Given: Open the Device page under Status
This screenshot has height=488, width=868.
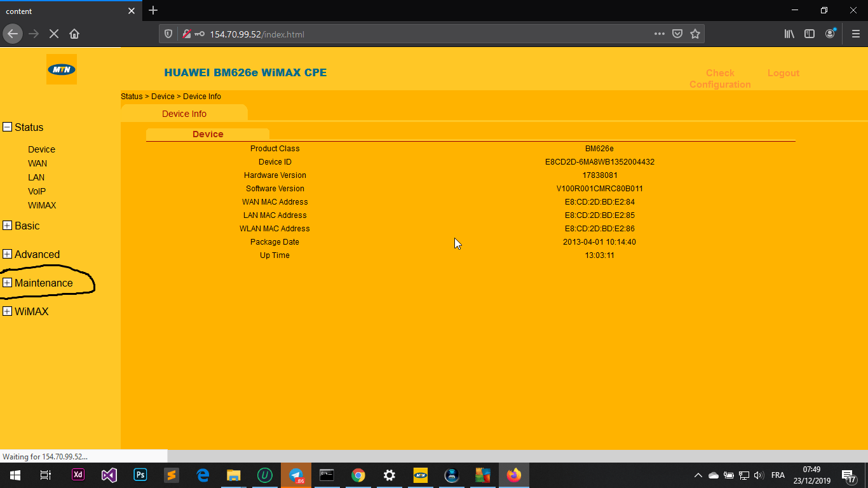Looking at the screenshot, I should click(x=41, y=149).
